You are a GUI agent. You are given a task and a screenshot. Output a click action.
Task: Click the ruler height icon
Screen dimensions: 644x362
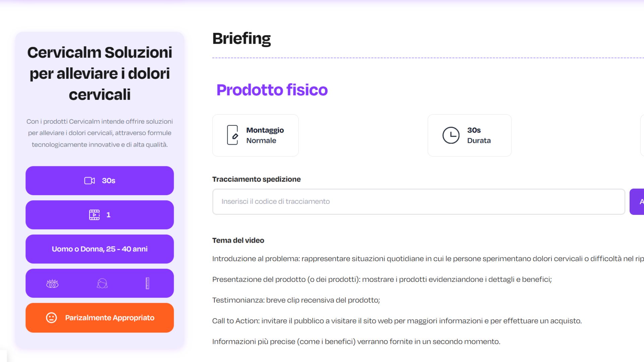pos(147,284)
